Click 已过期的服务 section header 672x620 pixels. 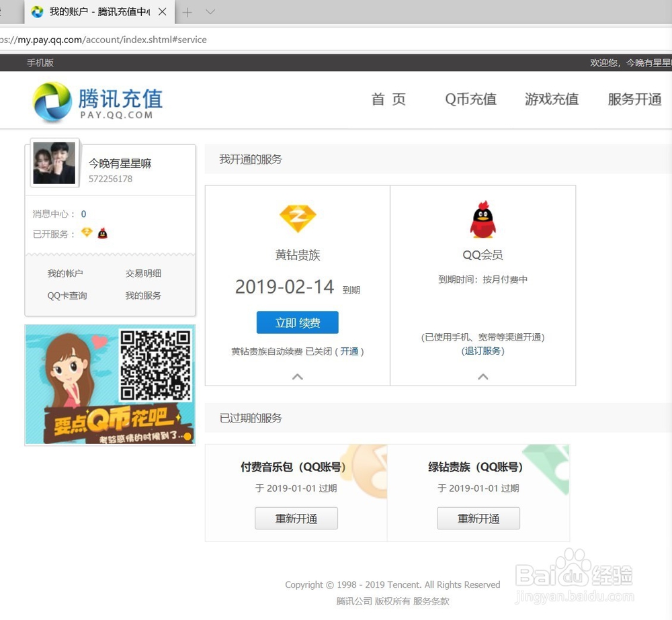tap(251, 418)
